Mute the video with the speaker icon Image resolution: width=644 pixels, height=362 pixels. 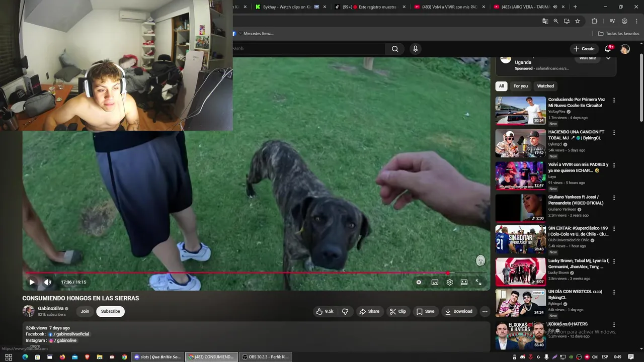(48, 282)
